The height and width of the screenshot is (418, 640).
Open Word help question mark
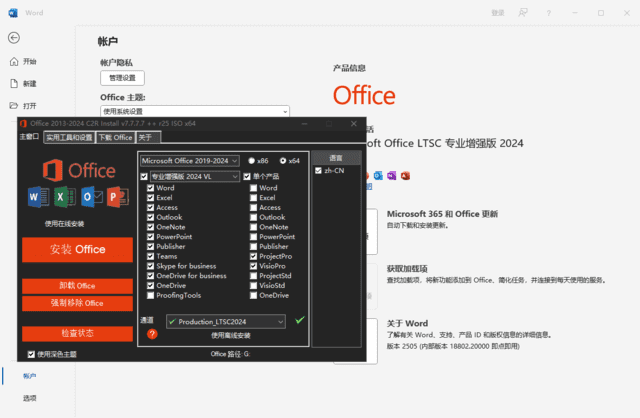tap(549, 13)
